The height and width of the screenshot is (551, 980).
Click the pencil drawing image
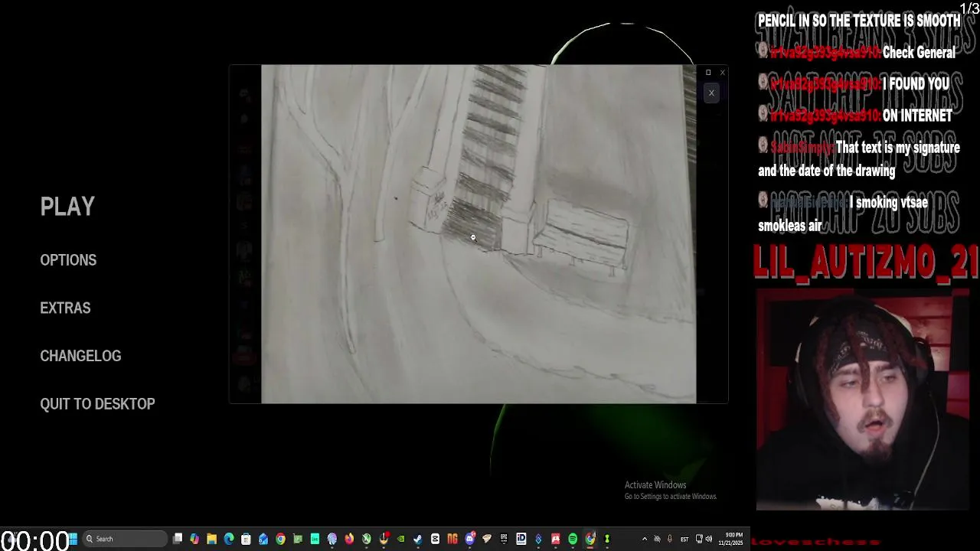479,233
